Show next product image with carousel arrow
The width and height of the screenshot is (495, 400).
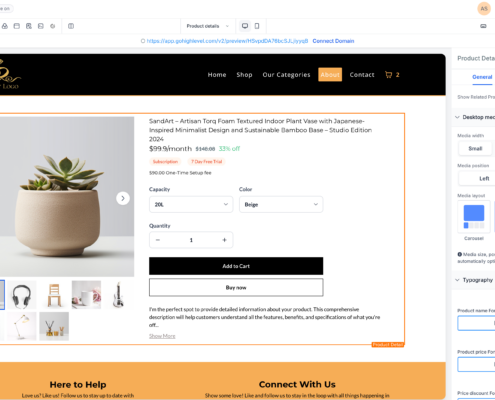[123, 198]
